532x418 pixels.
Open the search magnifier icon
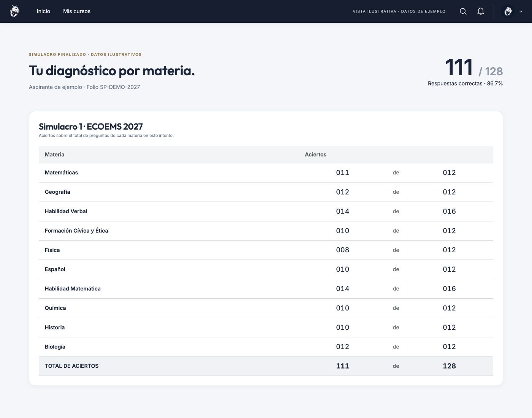463,11
